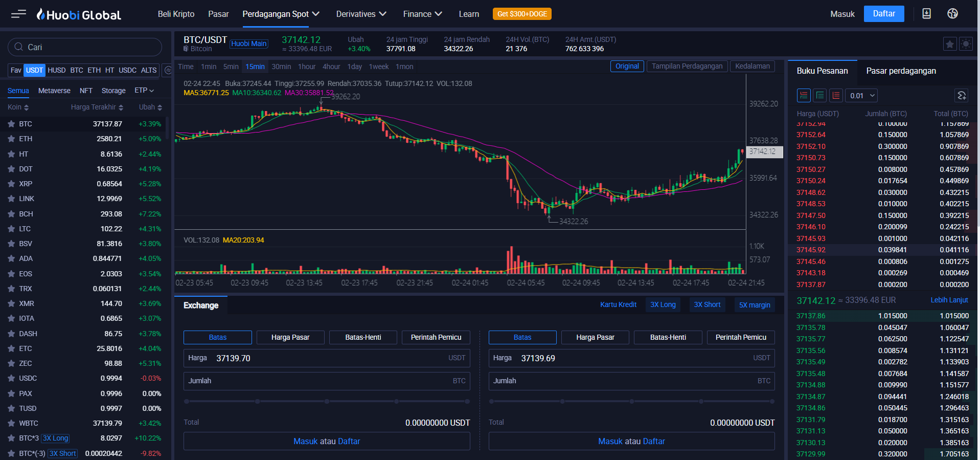The image size is (980, 460).
Task: Click Get $300+DOGE promo button
Action: click(x=522, y=14)
